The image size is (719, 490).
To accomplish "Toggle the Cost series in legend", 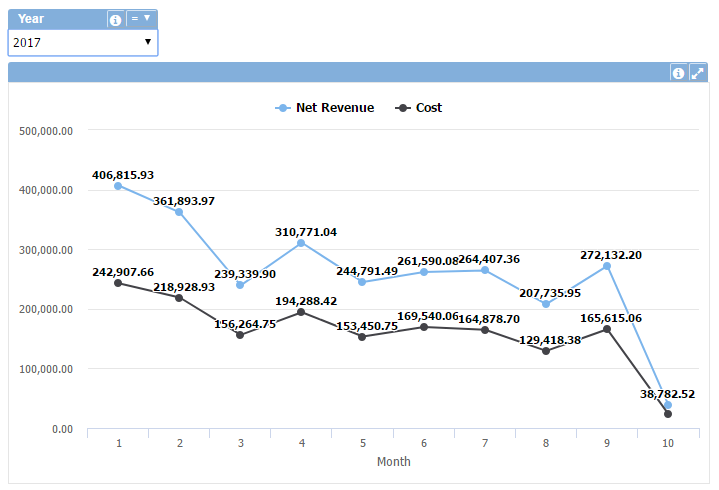I will point(428,108).
